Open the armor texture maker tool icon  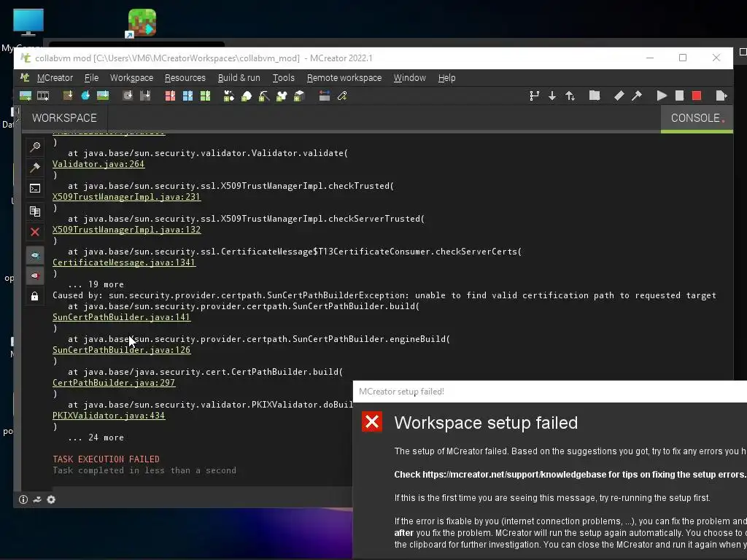tap(229, 96)
